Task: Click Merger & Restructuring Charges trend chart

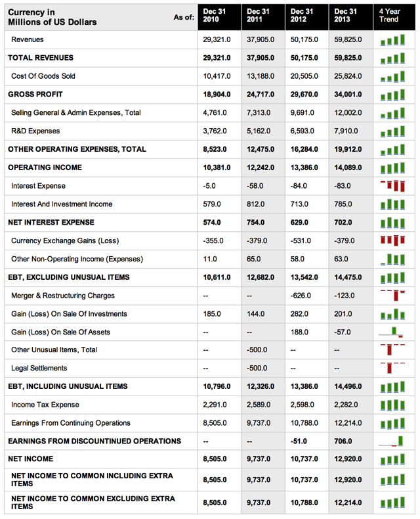Action: pyautogui.click(x=392, y=295)
